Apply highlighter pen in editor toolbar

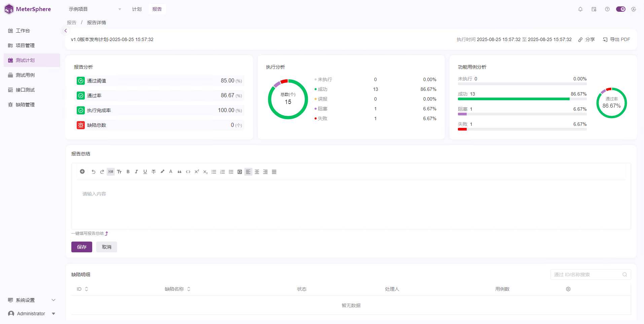coord(162,172)
